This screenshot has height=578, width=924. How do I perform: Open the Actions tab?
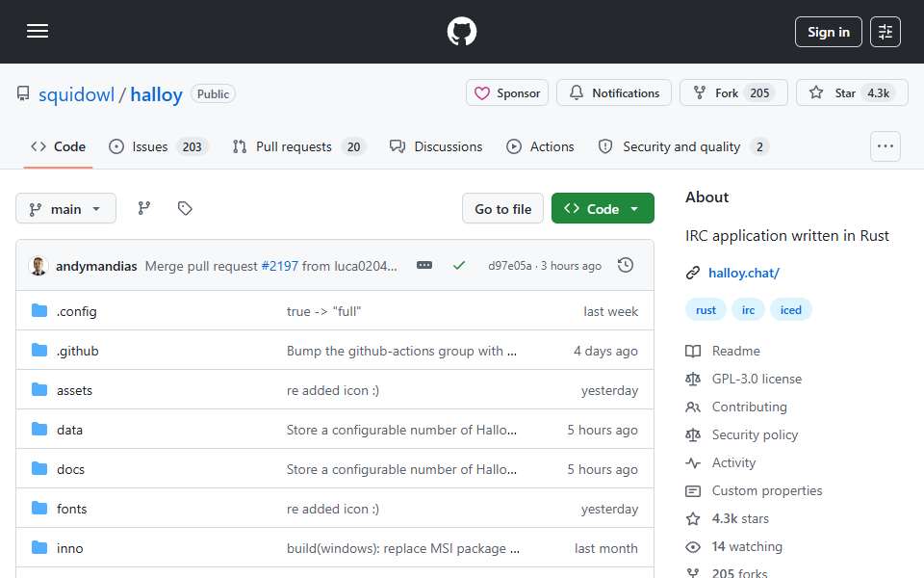(x=540, y=146)
